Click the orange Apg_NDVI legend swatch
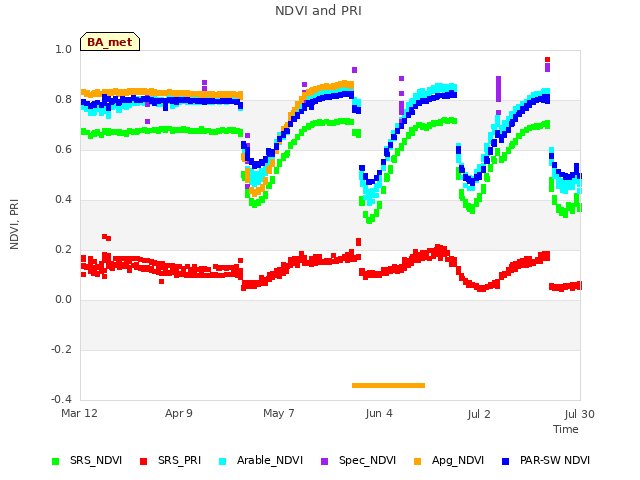640x480 pixels. tap(417, 461)
